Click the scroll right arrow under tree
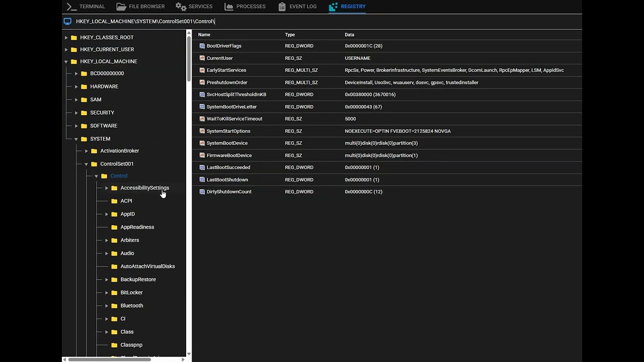 tap(183, 359)
